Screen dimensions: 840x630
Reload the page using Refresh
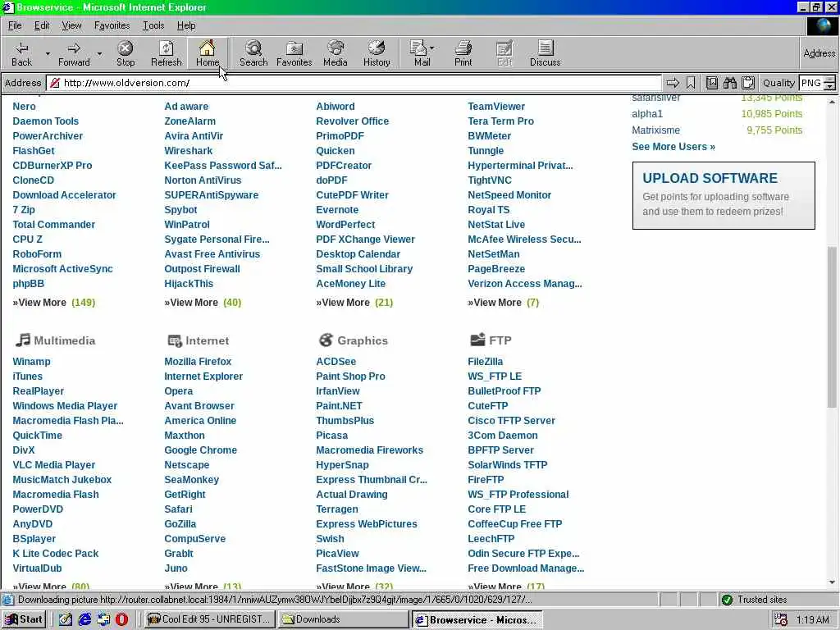click(x=166, y=53)
